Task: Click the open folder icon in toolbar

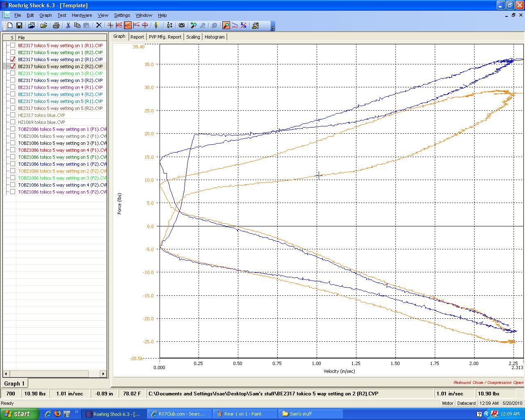Action: pyautogui.click(x=43, y=25)
